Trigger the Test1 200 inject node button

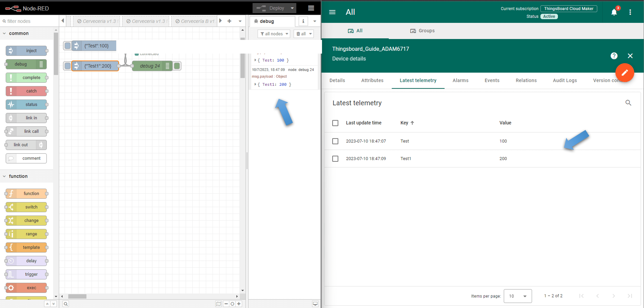[x=67, y=66]
